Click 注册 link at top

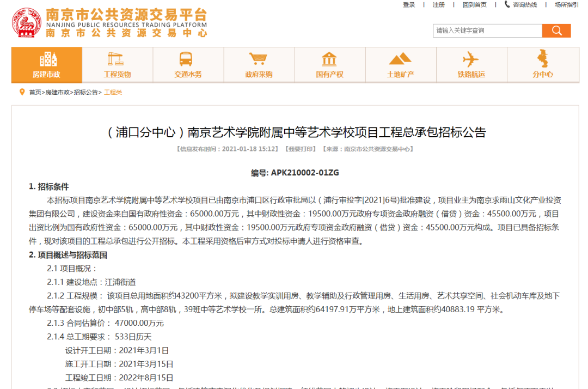click(438, 5)
